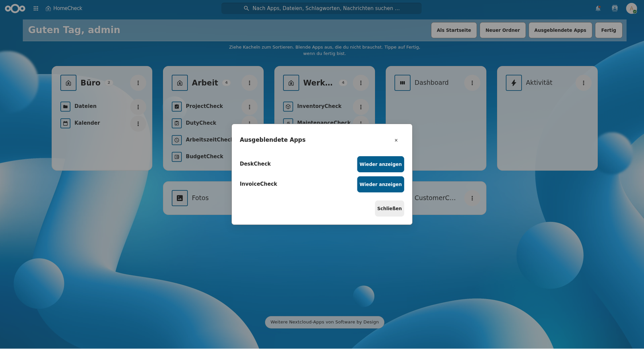Click the Dateien app icon
644x349 pixels.
point(65,107)
